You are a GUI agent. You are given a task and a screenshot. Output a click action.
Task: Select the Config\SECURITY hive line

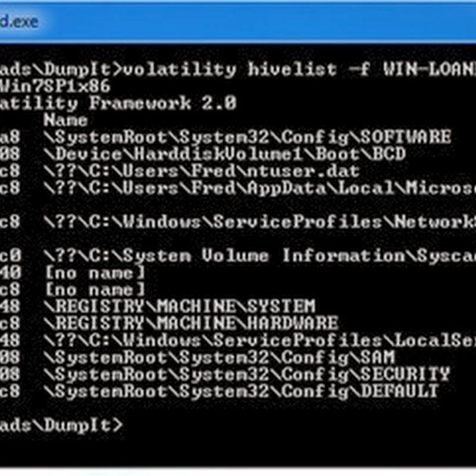click(x=246, y=374)
